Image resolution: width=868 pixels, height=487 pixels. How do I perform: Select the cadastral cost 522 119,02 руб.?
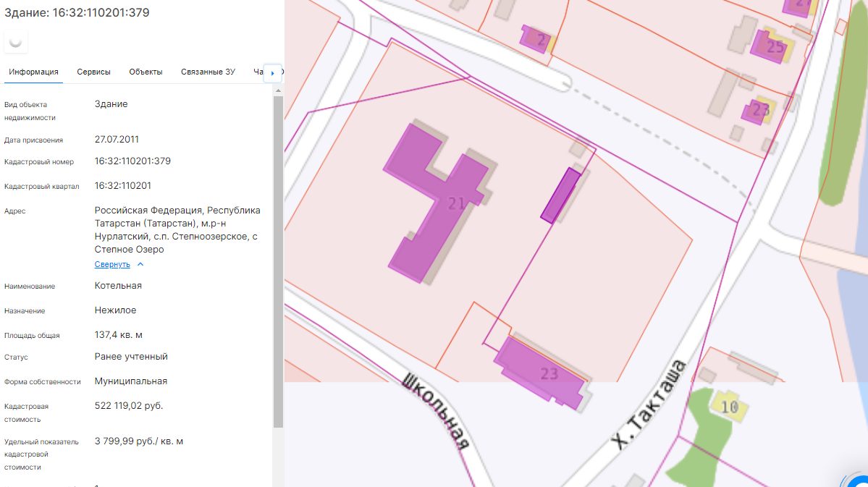pos(129,406)
